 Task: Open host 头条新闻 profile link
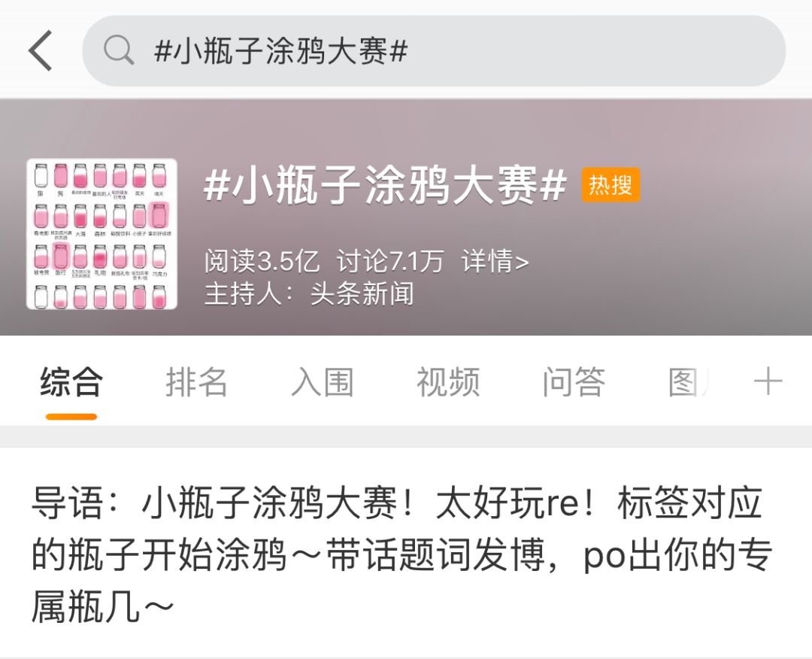point(362,293)
